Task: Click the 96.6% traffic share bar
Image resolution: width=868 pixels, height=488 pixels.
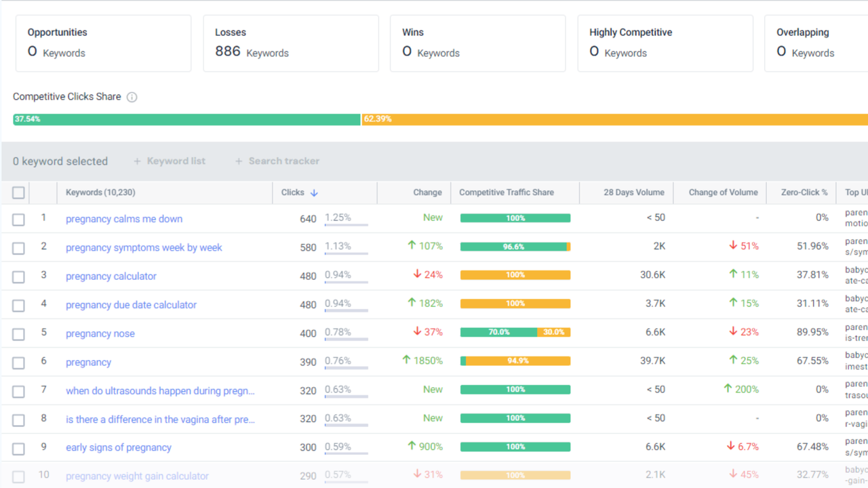Action: click(x=513, y=247)
